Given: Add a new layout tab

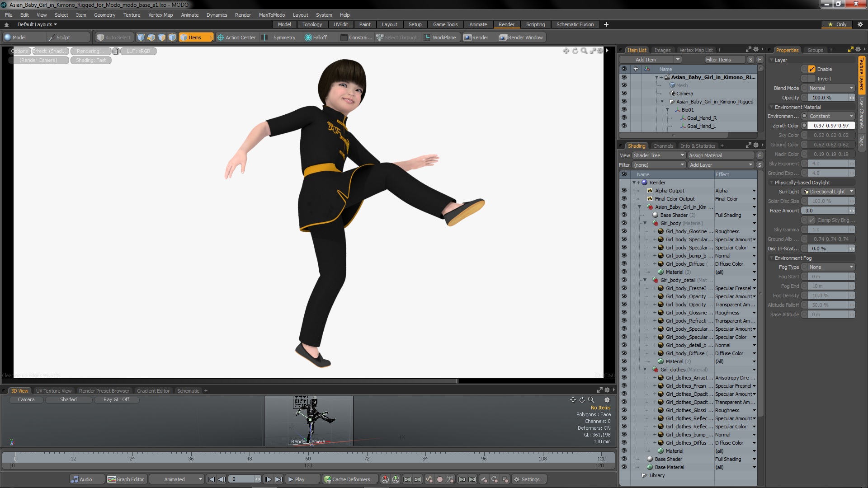Looking at the screenshot, I should tap(606, 24).
